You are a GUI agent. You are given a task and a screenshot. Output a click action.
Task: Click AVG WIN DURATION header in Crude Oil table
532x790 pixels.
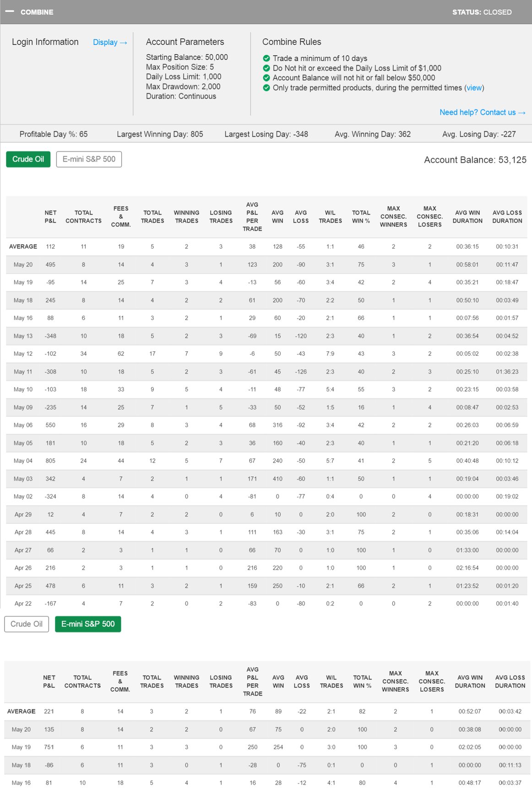pos(467,217)
